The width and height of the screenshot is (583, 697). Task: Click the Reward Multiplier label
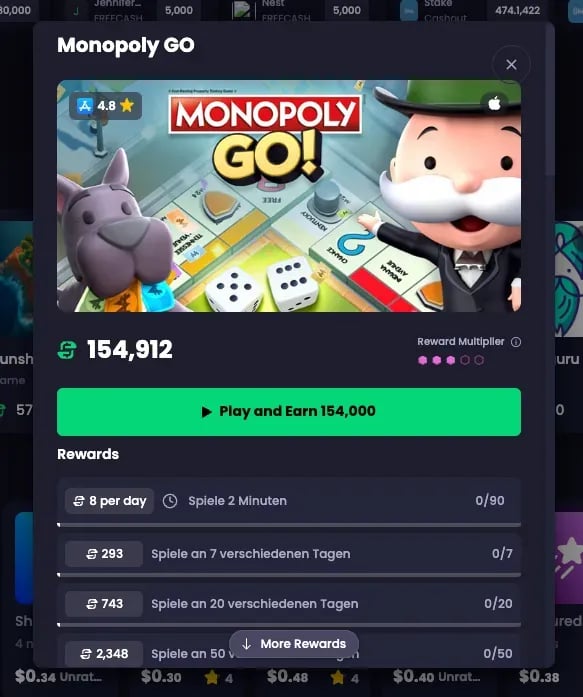point(461,341)
